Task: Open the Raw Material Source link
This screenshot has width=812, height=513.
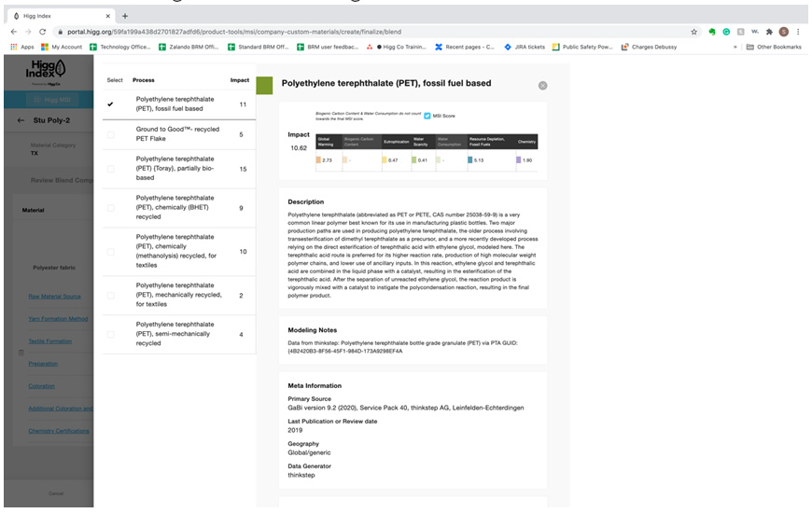Action: (54, 296)
